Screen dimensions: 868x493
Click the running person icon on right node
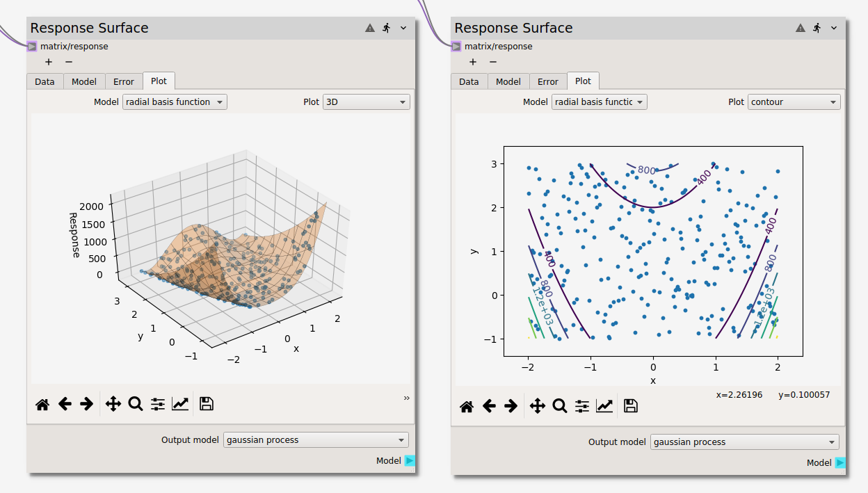817,28
